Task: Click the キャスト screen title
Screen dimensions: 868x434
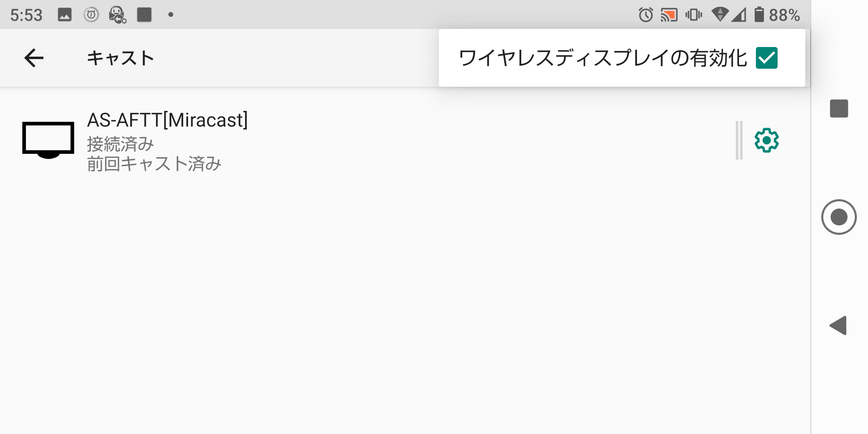Action: pos(121,58)
